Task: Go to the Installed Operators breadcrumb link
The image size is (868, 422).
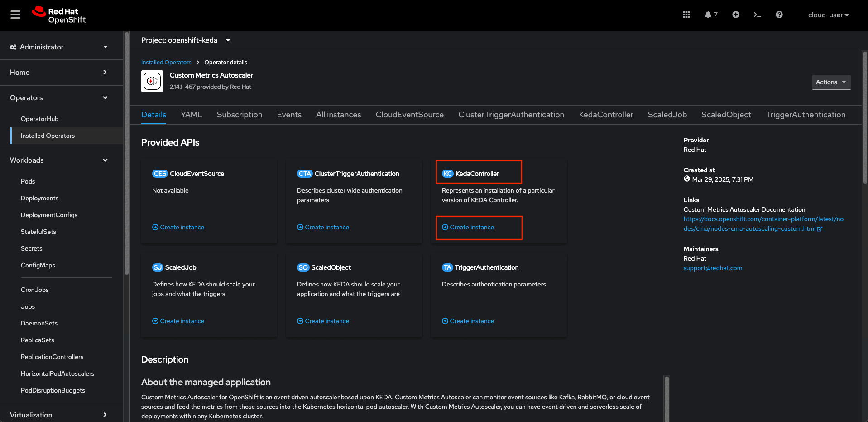Action: pos(166,63)
